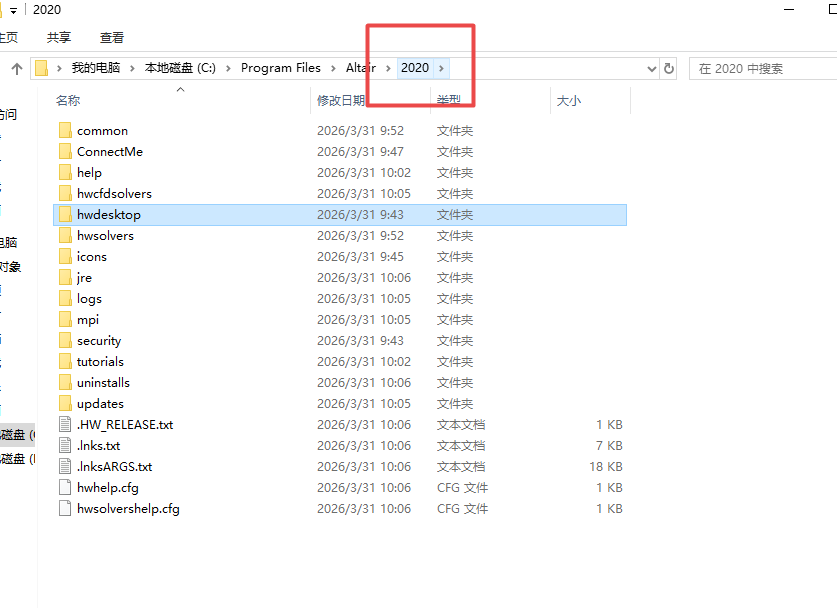Click the common folder icon
This screenshot has width=837, height=608.
[66, 131]
